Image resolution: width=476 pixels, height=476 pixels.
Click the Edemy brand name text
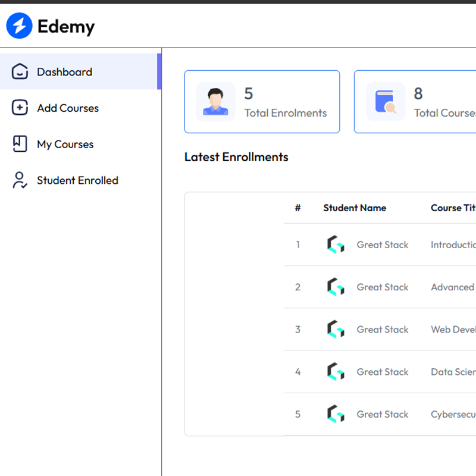(66, 26)
